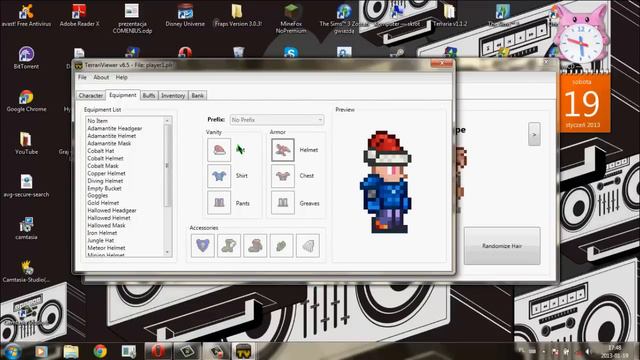Open Recycle Bin desktop icon
The image size is (640, 360).
238,52
